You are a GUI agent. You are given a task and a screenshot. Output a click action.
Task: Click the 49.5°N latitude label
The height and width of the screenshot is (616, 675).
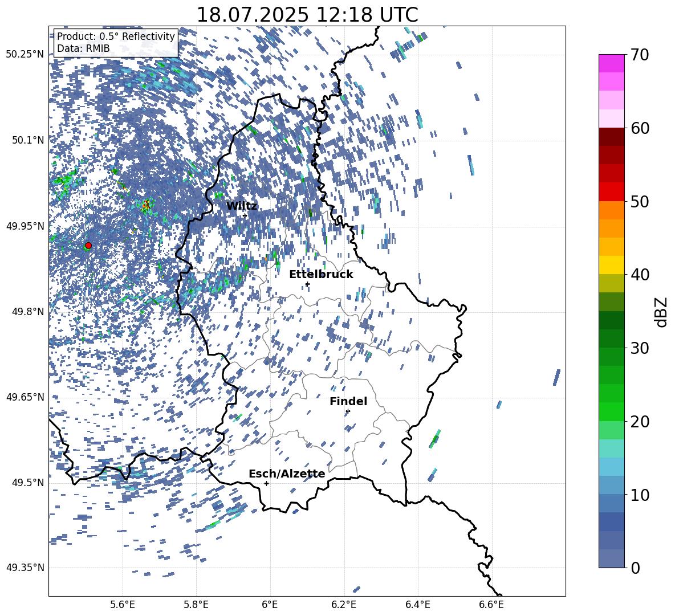(28, 483)
